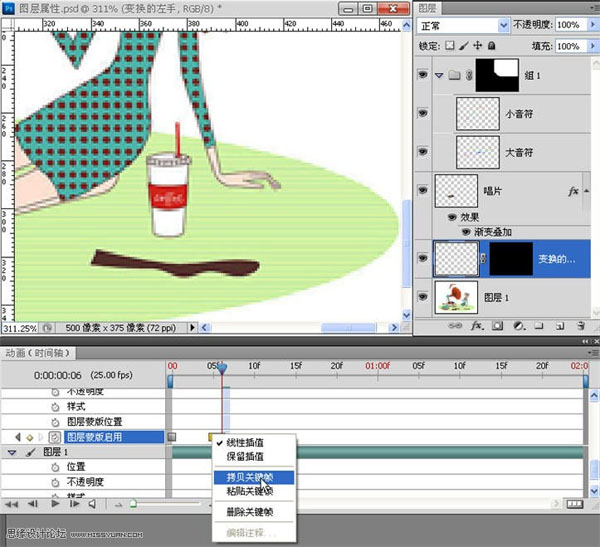Click the lock transparent pixels icon

click(450, 47)
